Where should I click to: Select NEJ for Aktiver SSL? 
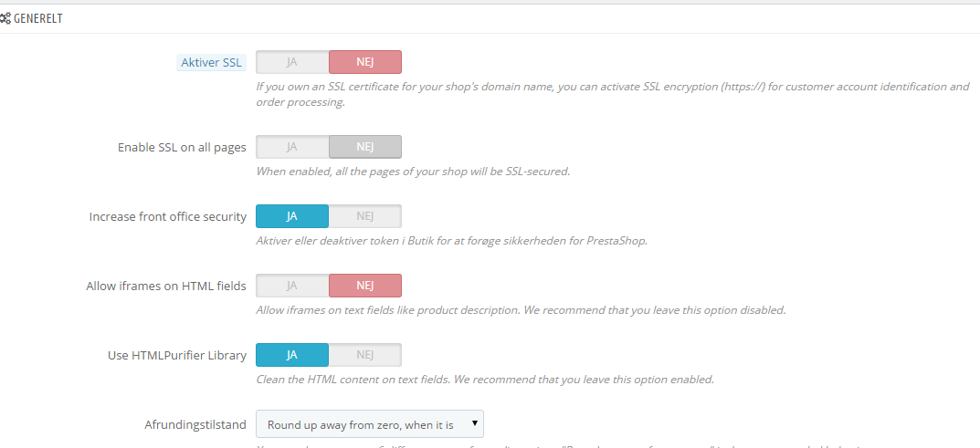pos(365,62)
